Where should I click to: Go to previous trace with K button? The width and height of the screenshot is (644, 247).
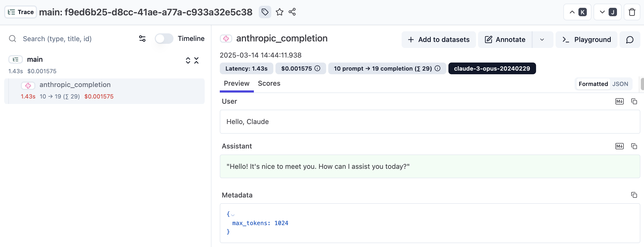[x=577, y=12]
